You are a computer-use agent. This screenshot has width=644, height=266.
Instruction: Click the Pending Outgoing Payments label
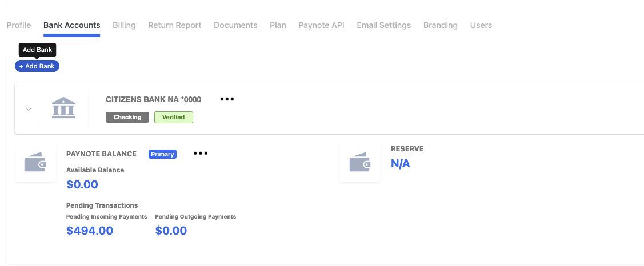[x=195, y=217]
